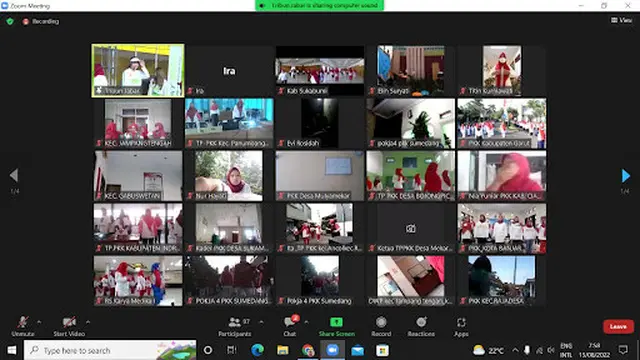Open video options arrow next to Start Video
640x360 pixels.
pyautogui.click(x=88, y=322)
